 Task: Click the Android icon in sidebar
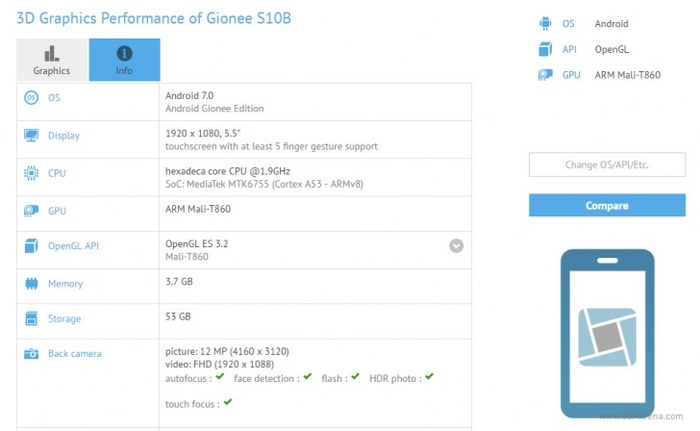tap(544, 23)
